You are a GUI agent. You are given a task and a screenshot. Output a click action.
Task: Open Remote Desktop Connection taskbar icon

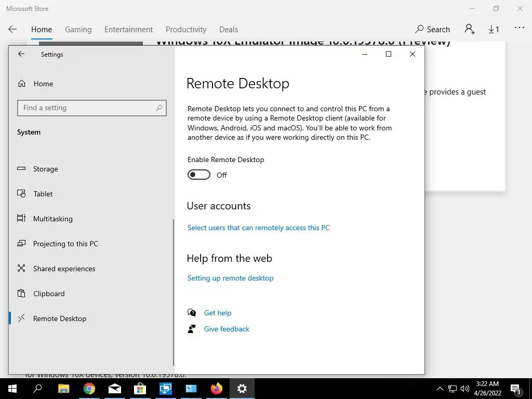tap(166, 389)
